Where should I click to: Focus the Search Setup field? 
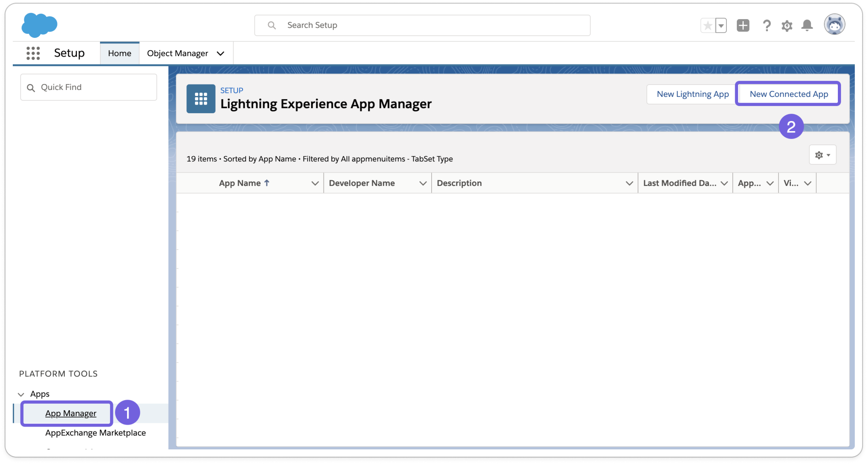[x=422, y=25]
